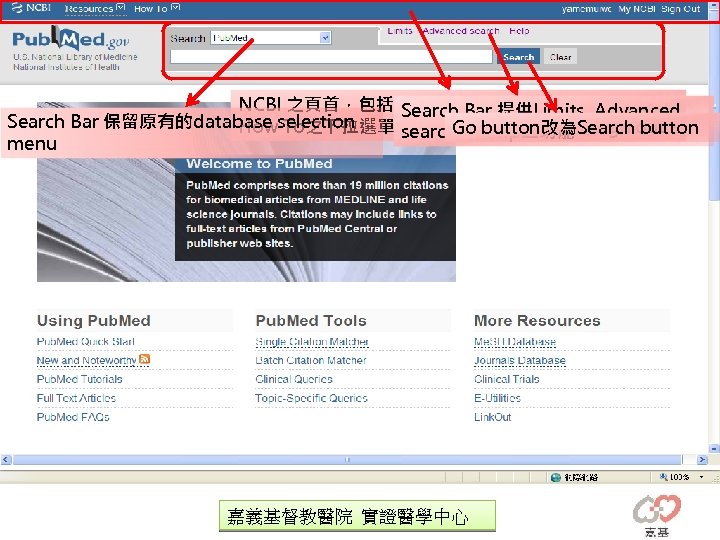Open MeSH Database link
Viewport: 720px width, 540px height.
(x=515, y=342)
